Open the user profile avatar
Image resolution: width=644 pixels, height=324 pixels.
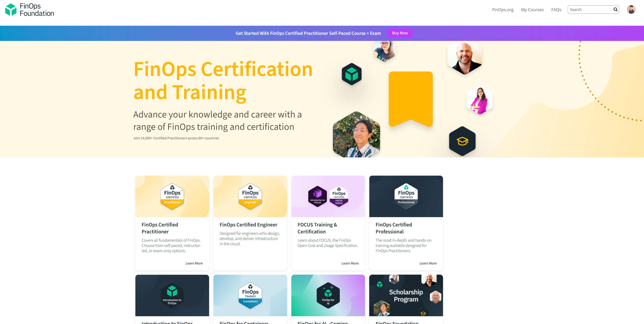631,9
